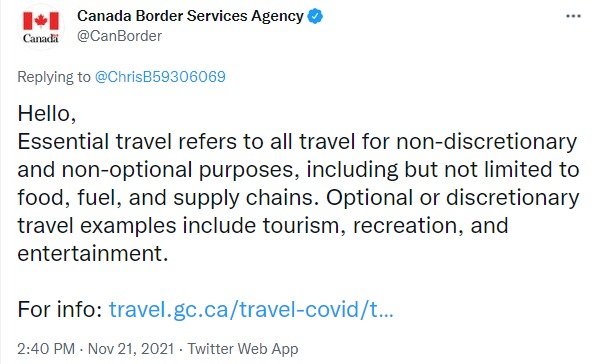Click the Canada wordmark below the flag
Image resolution: width=597 pixels, height=364 pixels.
[41, 38]
